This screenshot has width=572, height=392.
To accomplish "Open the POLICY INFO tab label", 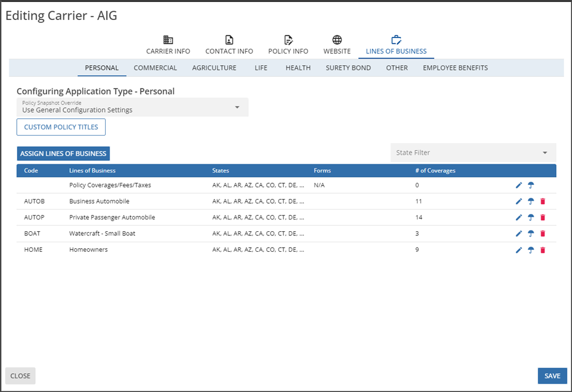I will point(288,52).
